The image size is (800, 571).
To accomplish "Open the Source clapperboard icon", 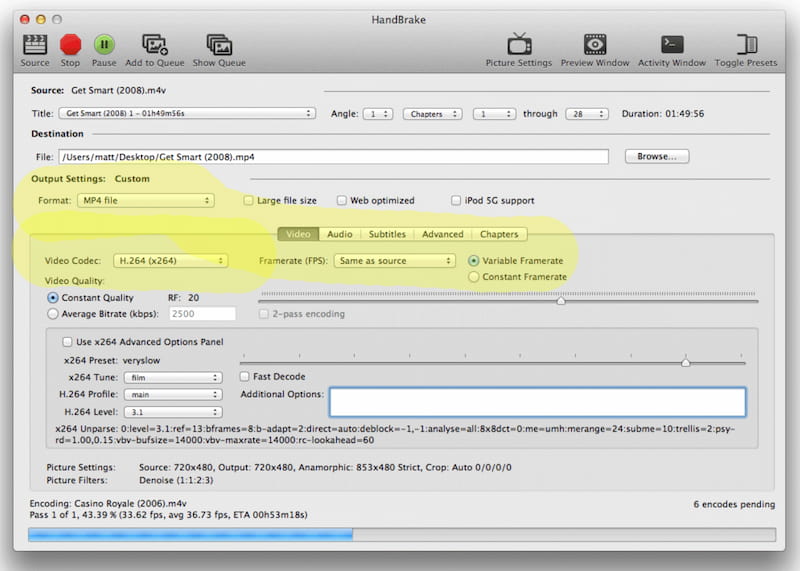I will 35,45.
